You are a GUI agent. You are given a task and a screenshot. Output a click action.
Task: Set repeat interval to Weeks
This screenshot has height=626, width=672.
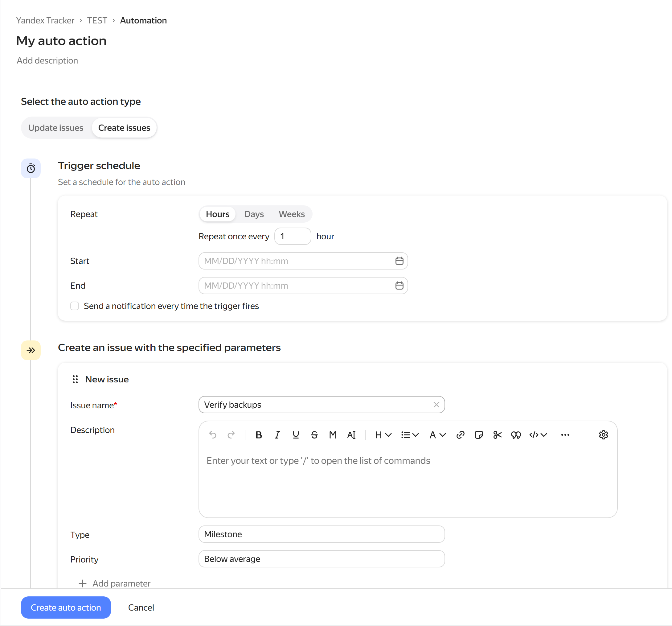click(x=292, y=214)
